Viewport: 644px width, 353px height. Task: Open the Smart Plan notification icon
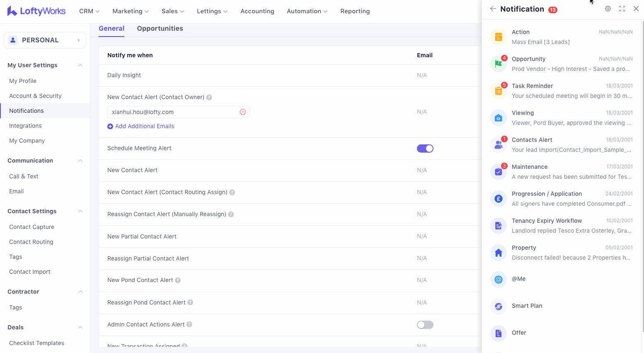click(498, 307)
